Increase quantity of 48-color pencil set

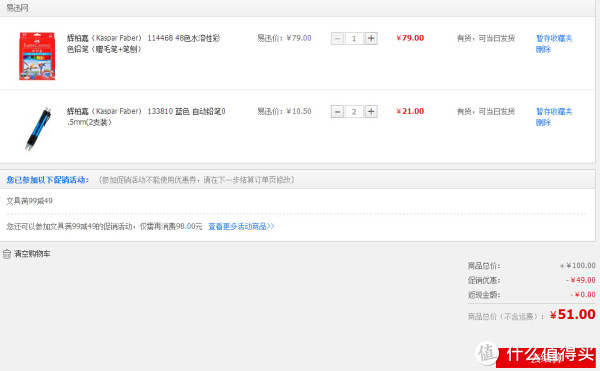click(371, 39)
